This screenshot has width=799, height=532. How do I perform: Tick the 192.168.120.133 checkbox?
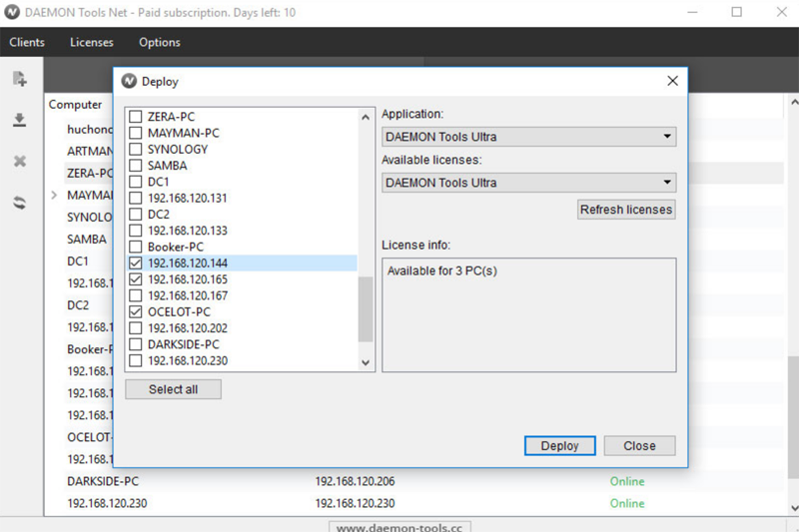pyautogui.click(x=136, y=231)
